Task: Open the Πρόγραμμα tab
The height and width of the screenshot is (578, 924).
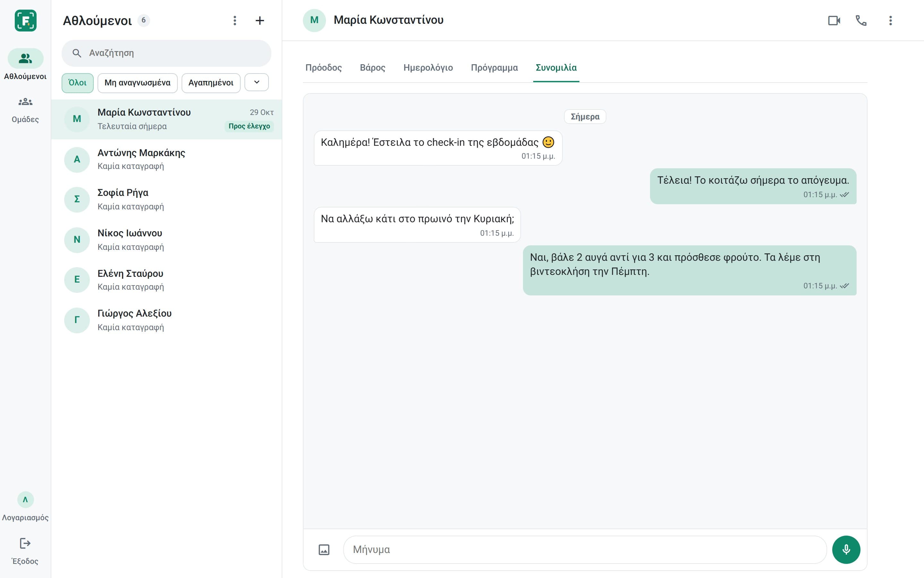Action: tap(494, 68)
